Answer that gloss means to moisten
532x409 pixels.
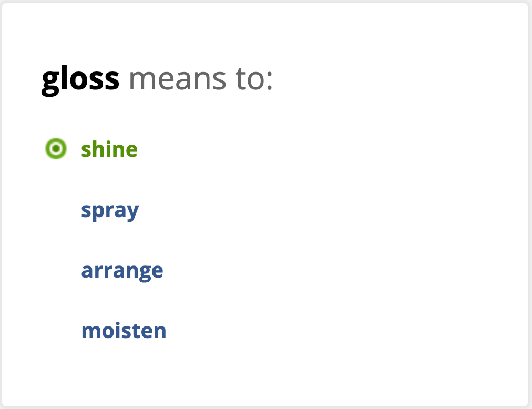(124, 331)
